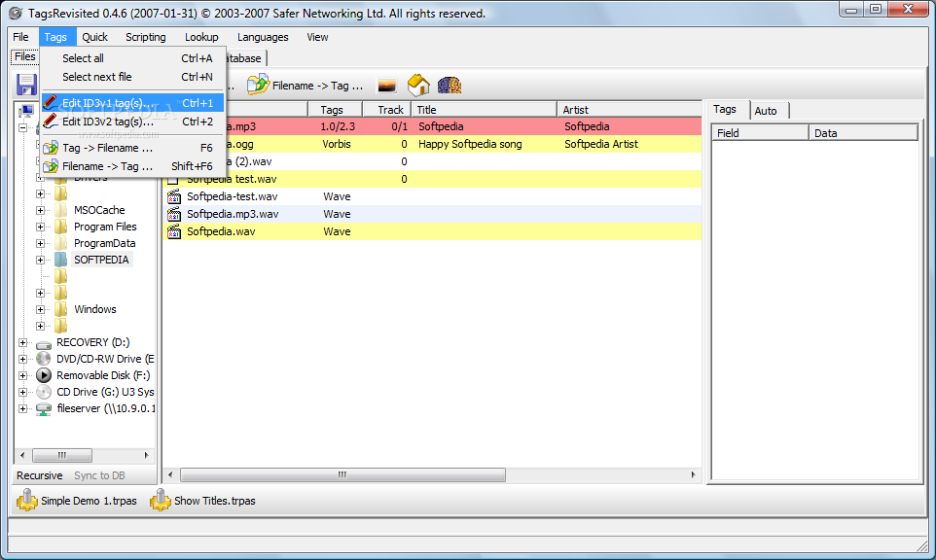Toggle checkbox beside Softpedia test.wav
936x560 pixels.
pyautogui.click(x=173, y=179)
